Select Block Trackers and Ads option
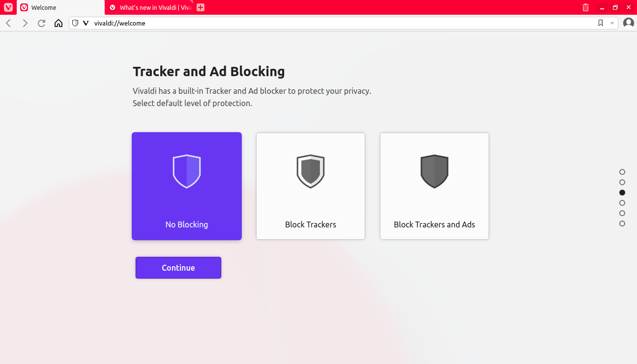The height and width of the screenshot is (364, 637). (x=434, y=186)
